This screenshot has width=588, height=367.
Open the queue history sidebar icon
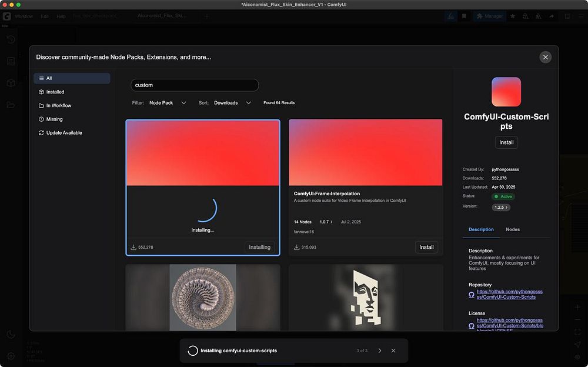coord(11,39)
